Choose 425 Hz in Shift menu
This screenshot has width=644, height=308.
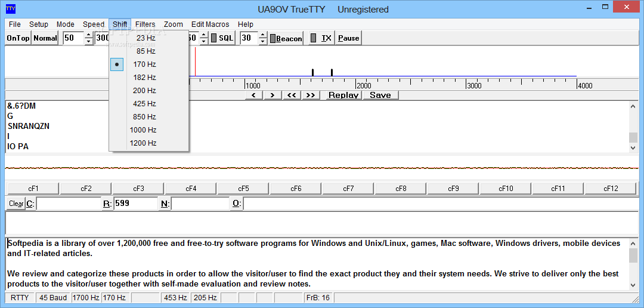coord(148,104)
